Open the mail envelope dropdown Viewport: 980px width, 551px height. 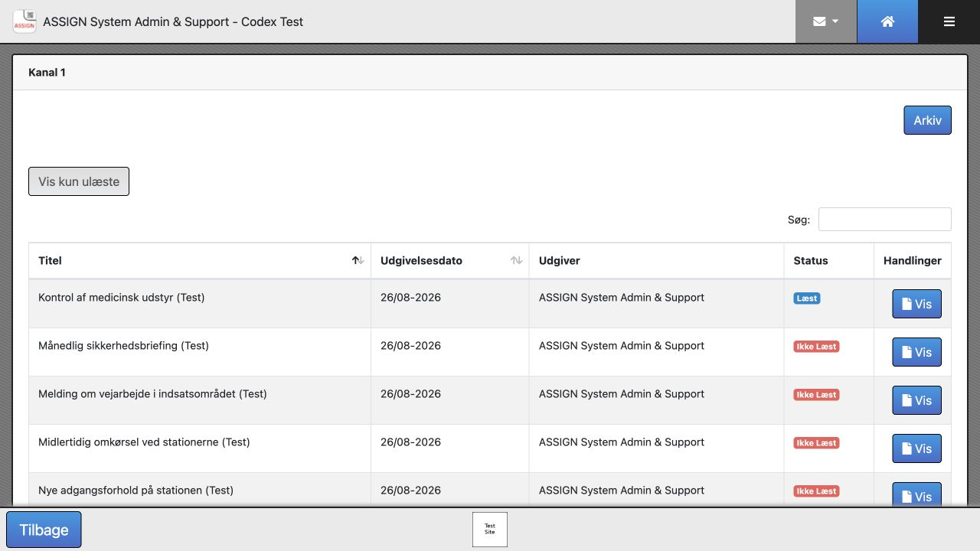tap(825, 21)
